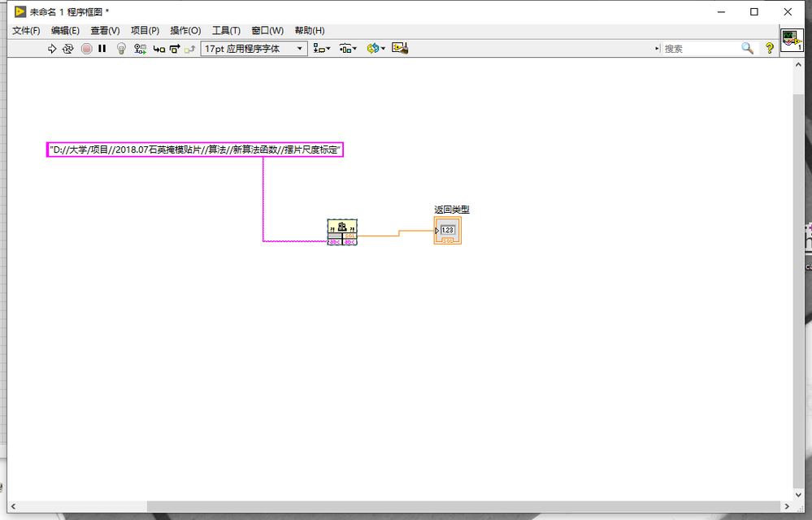The height and width of the screenshot is (520, 812).
Task: Click the 返回类型 label
Action: point(452,210)
